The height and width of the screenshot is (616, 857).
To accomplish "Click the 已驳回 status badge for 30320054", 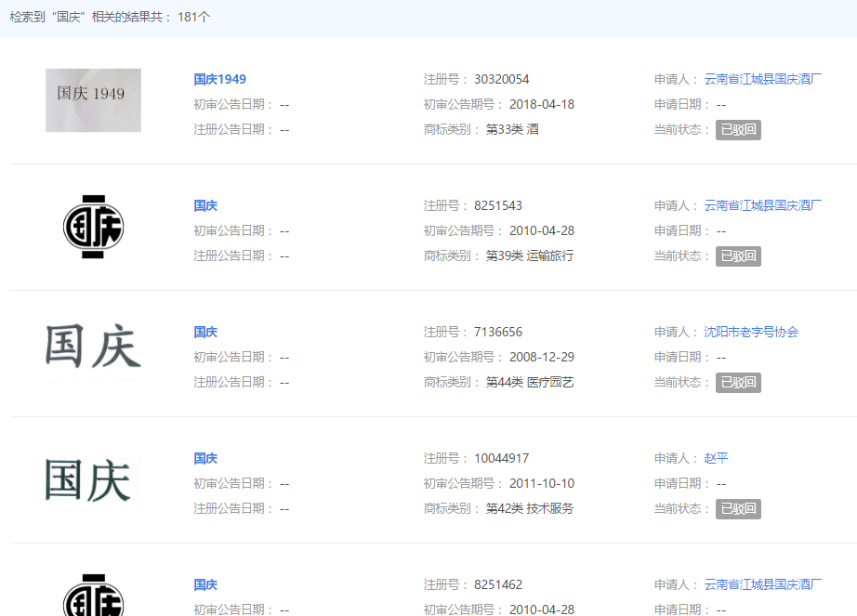I will click(x=738, y=130).
